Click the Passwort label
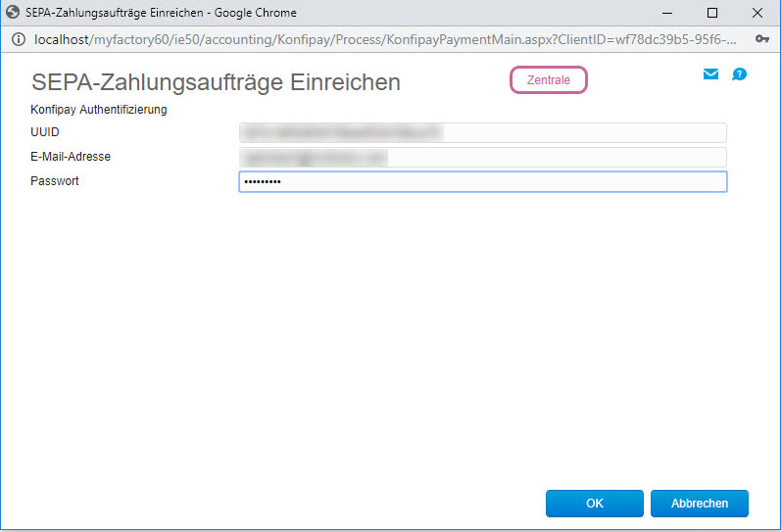The image size is (782, 532). point(55,182)
